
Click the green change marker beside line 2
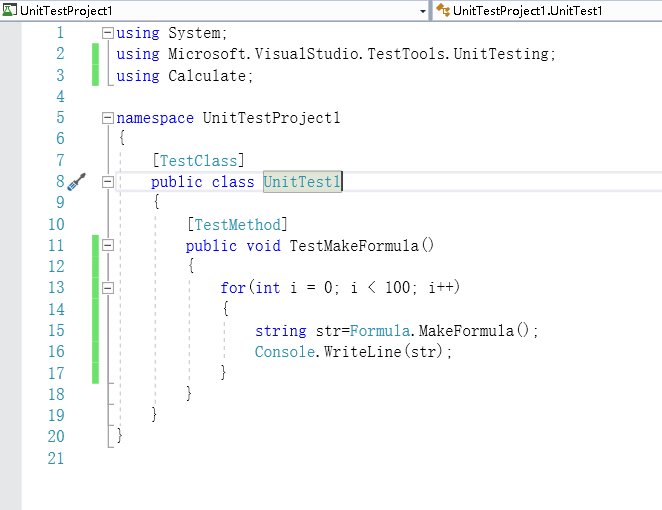click(x=95, y=54)
